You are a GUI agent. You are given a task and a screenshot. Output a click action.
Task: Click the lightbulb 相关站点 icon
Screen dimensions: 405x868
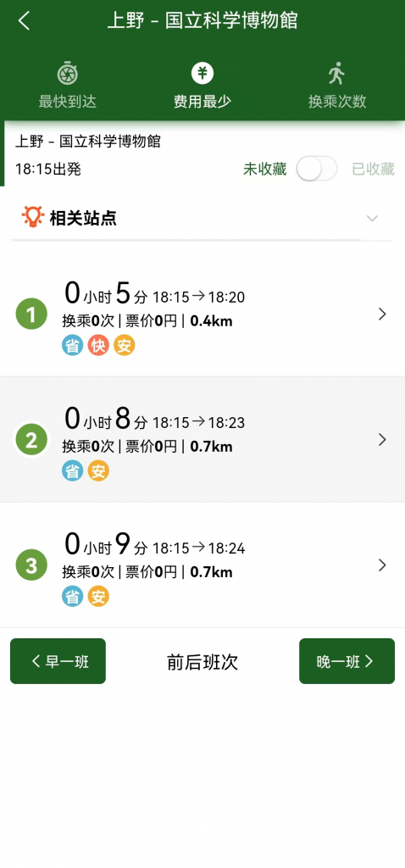coord(32,217)
